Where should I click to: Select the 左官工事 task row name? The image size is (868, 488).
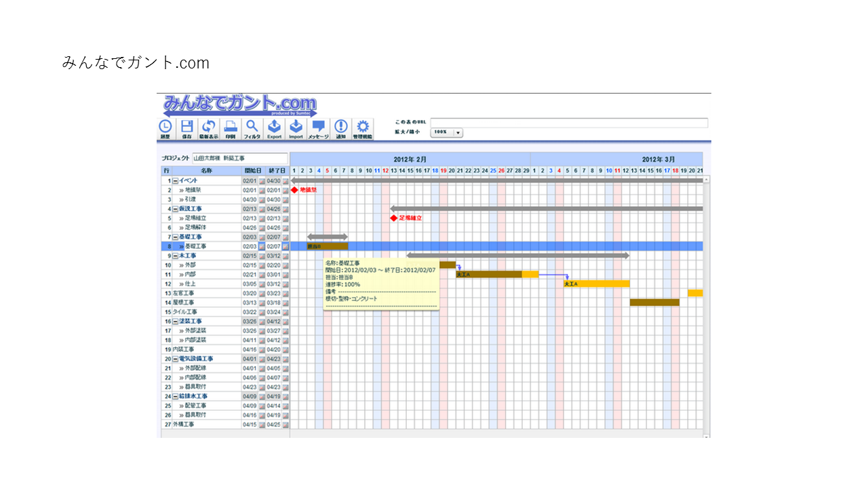[183, 293]
